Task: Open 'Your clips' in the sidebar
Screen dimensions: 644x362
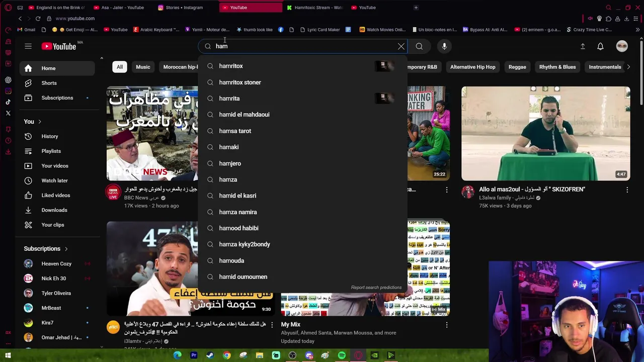Action: 57,225
